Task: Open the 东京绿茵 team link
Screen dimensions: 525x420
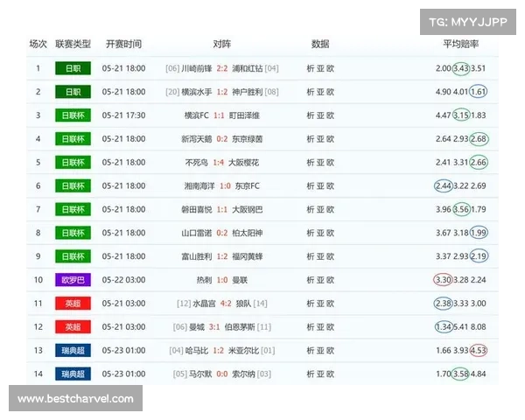Action: 248,138
